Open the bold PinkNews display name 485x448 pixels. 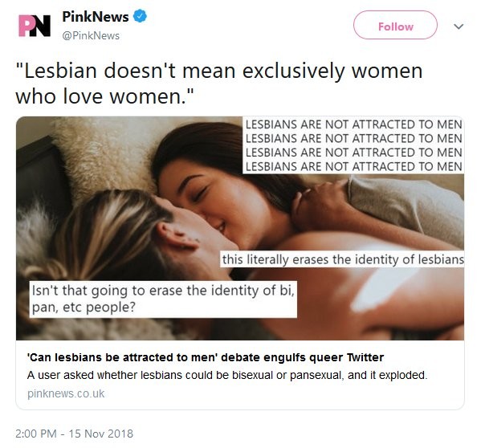point(96,18)
